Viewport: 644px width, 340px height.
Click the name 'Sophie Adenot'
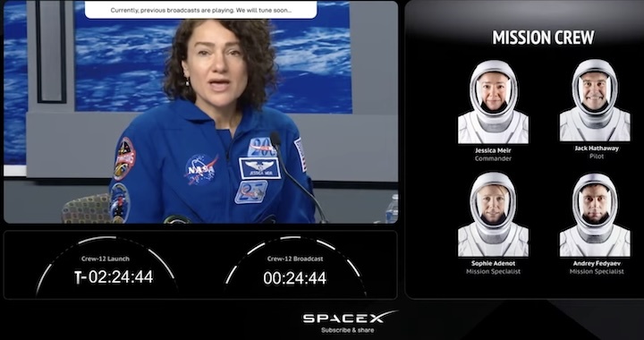tap(493, 264)
